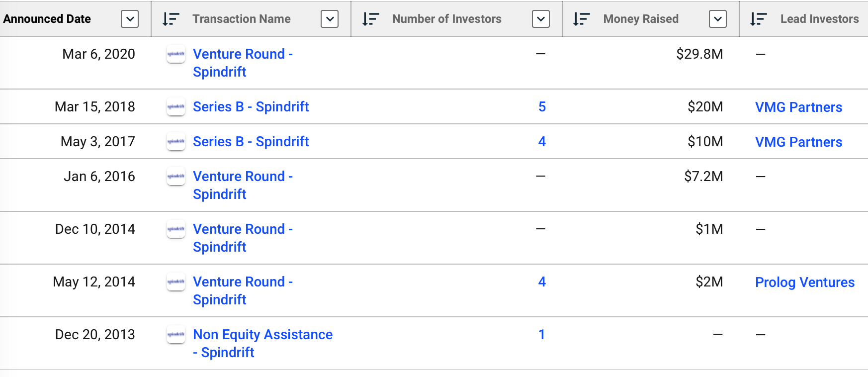The height and width of the screenshot is (377, 868).
Task: Click Spindrift logo in Jan 6, 2016 row
Action: (x=176, y=176)
